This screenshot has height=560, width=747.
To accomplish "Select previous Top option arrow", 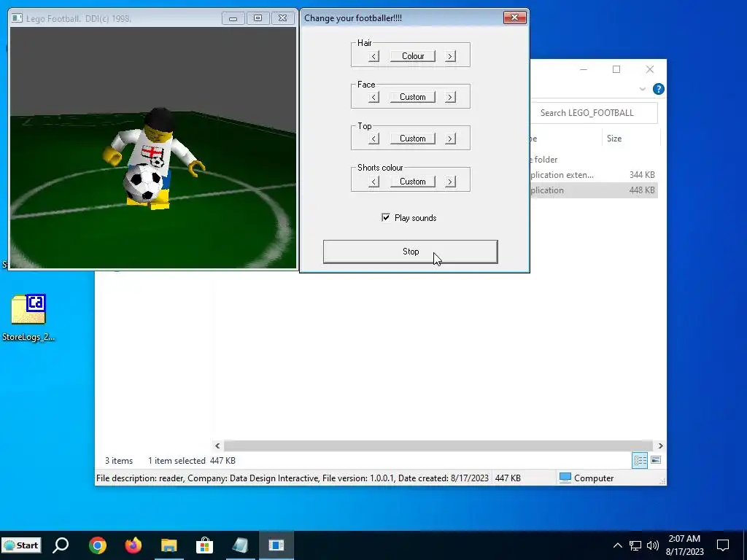I will (x=374, y=139).
